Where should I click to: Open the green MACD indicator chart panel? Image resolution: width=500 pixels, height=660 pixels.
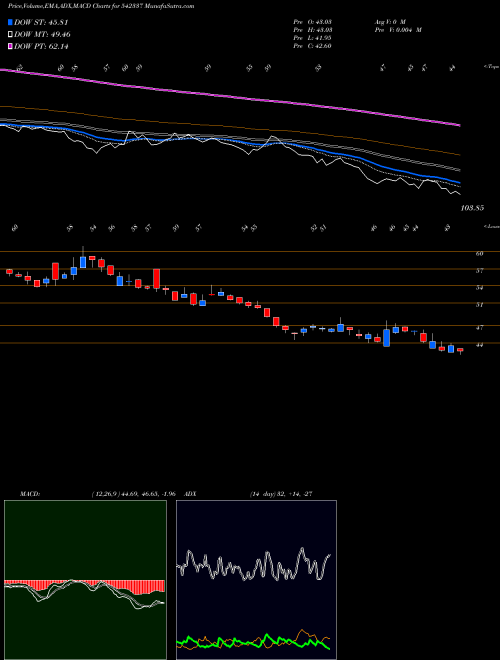85,580
